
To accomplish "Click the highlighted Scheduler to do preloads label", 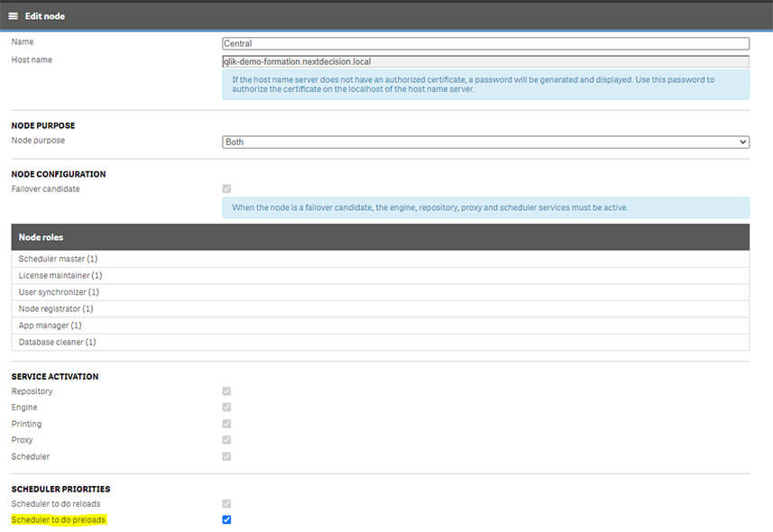I will point(60,520).
